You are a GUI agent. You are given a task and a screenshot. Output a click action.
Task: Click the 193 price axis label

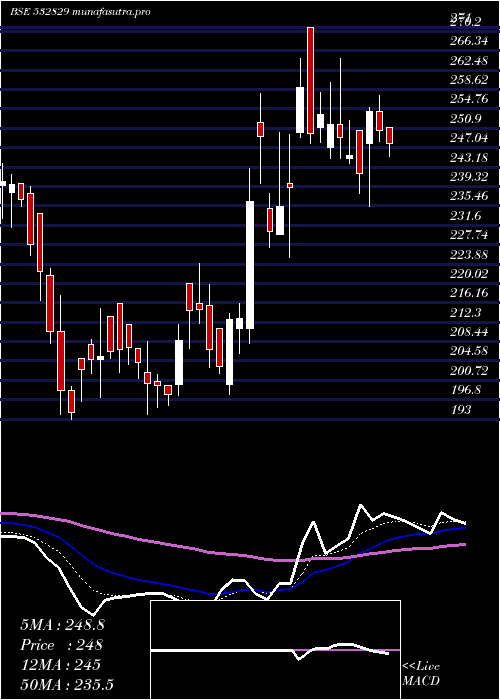coord(461,409)
